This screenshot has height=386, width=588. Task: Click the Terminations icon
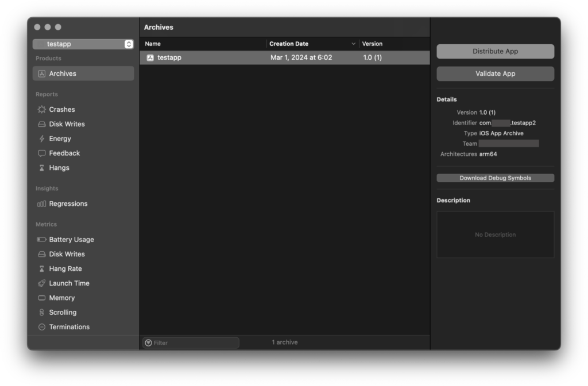click(41, 327)
